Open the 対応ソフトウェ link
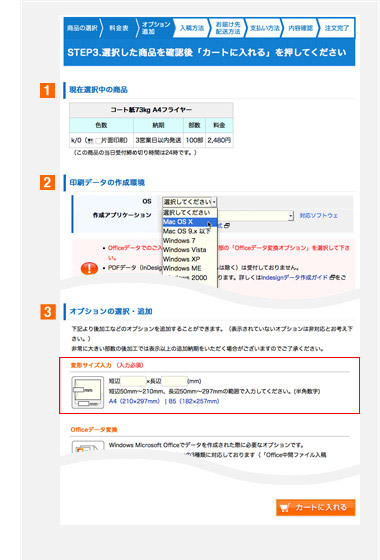The height and width of the screenshot is (560, 380). click(319, 215)
